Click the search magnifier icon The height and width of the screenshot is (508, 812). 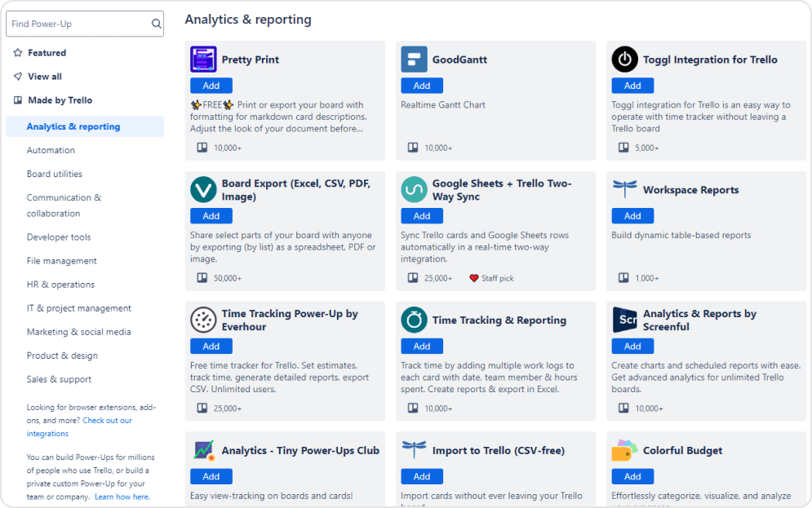point(156,24)
